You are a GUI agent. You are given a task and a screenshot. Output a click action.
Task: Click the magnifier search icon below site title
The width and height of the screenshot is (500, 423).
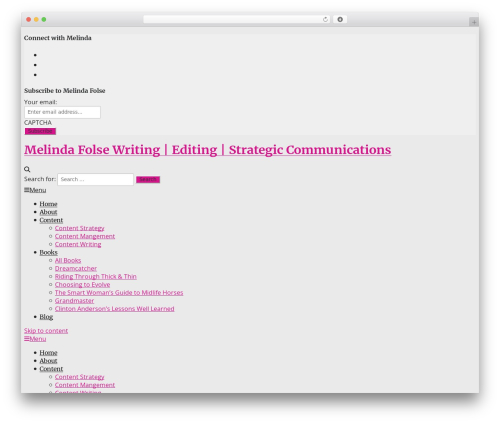[27, 169]
